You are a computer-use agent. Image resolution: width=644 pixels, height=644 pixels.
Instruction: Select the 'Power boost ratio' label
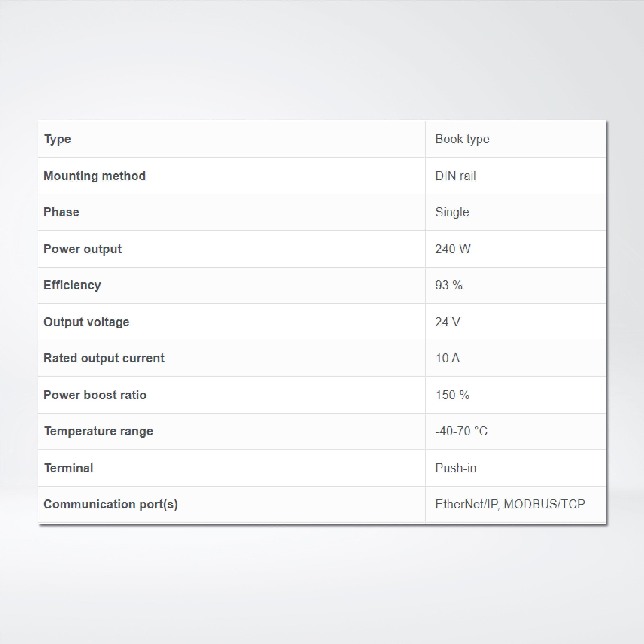pyautogui.click(x=95, y=395)
